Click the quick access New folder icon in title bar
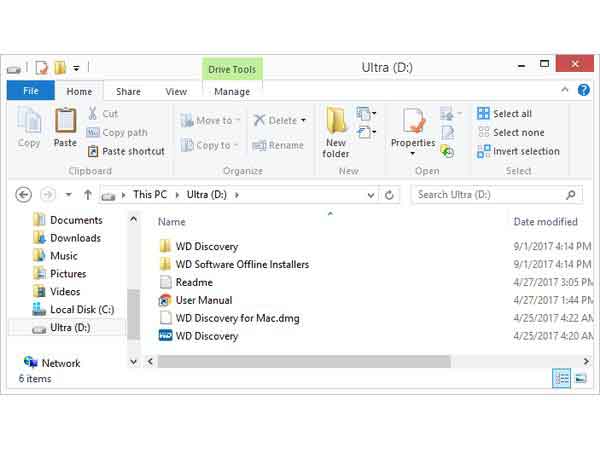This screenshot has height=450, width=600. (x=59, y=68)
